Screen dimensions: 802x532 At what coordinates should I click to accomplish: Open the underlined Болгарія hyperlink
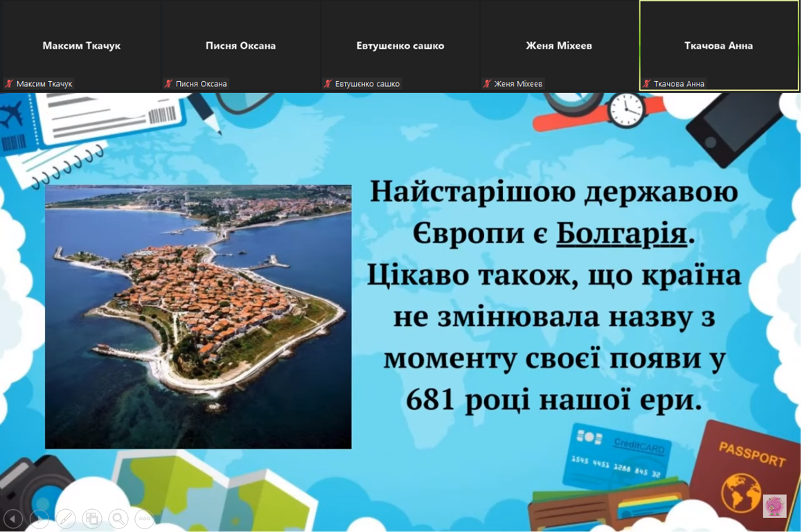[621, 233]
